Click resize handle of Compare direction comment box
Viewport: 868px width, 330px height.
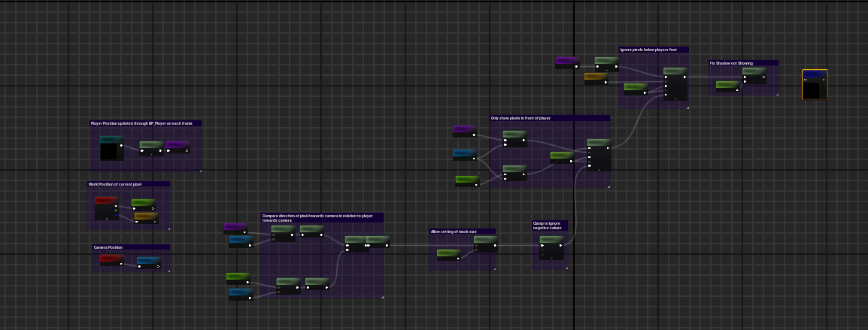click(x=381, y=297)
